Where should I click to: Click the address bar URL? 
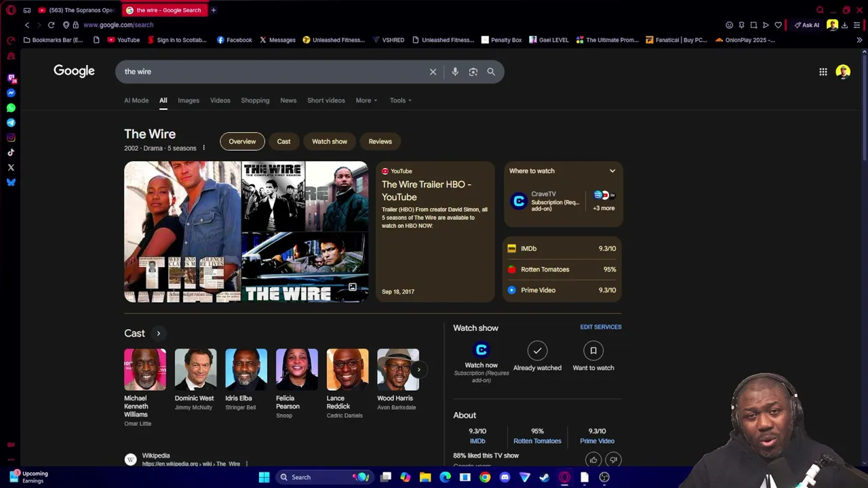pyautogui.click(x=118, y=25)
